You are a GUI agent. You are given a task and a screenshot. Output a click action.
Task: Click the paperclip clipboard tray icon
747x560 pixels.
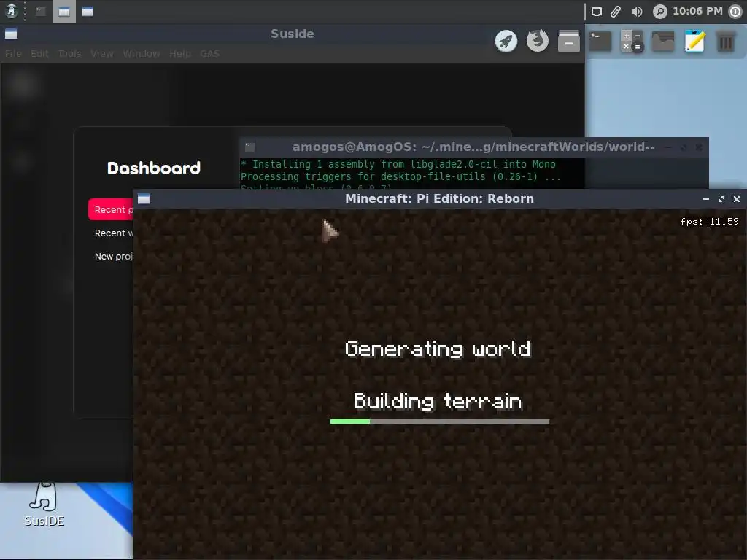pyautogui.click(x=616, y=12)
